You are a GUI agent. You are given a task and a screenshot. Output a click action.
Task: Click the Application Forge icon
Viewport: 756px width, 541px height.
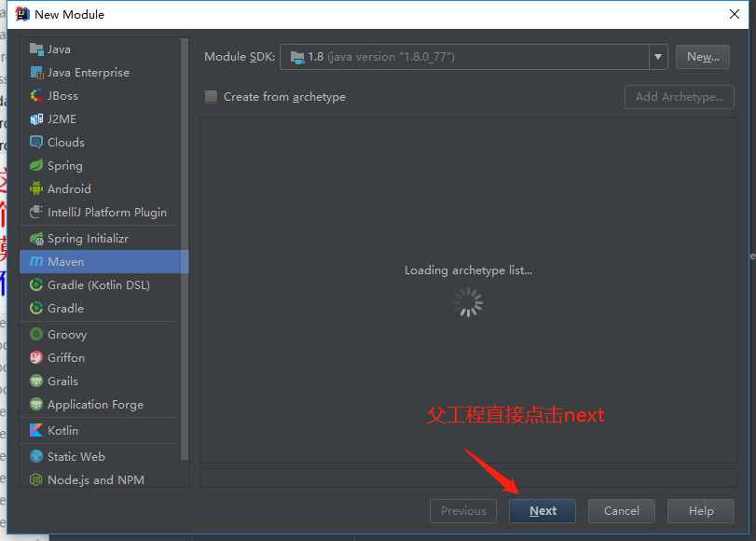pyautogui.click(x=36, y=404)
